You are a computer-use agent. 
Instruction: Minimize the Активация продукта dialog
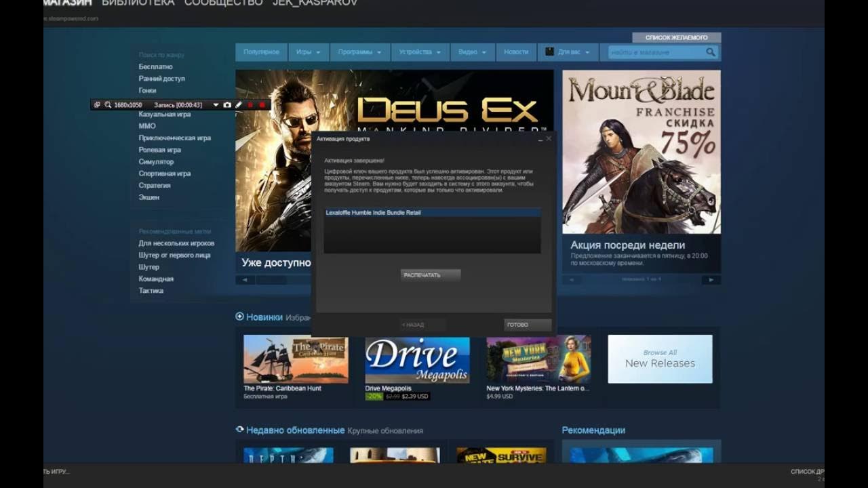[540, 139]
